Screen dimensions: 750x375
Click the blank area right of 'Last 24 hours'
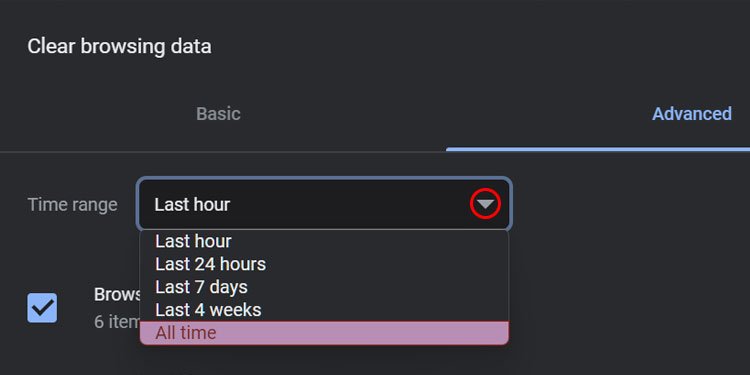(385, 264)
